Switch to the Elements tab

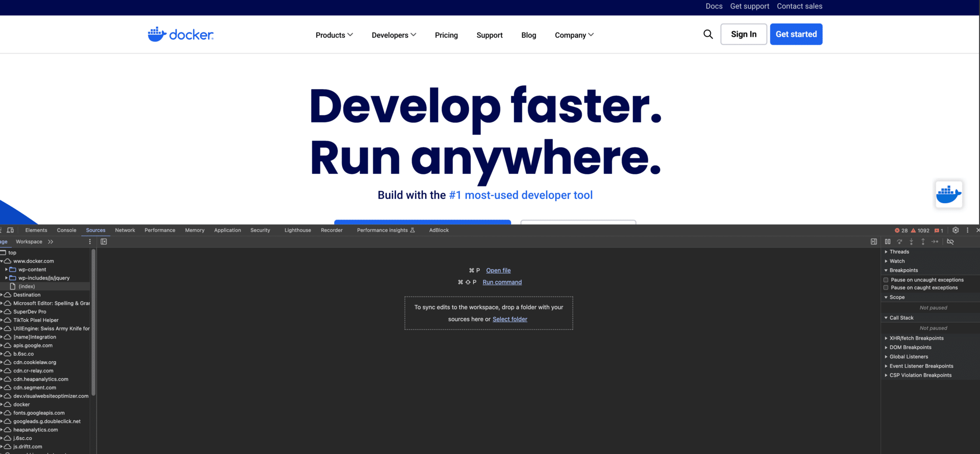point(36,230)
